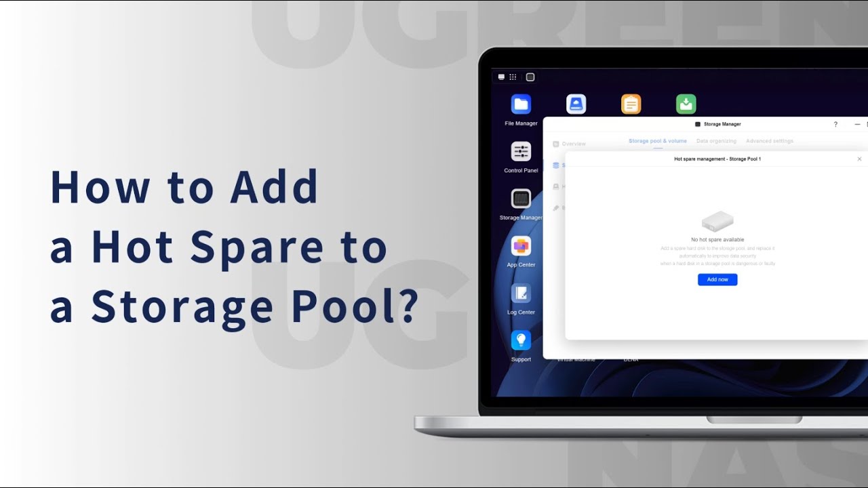Click the Storage Manager window title

pos(722,125)
